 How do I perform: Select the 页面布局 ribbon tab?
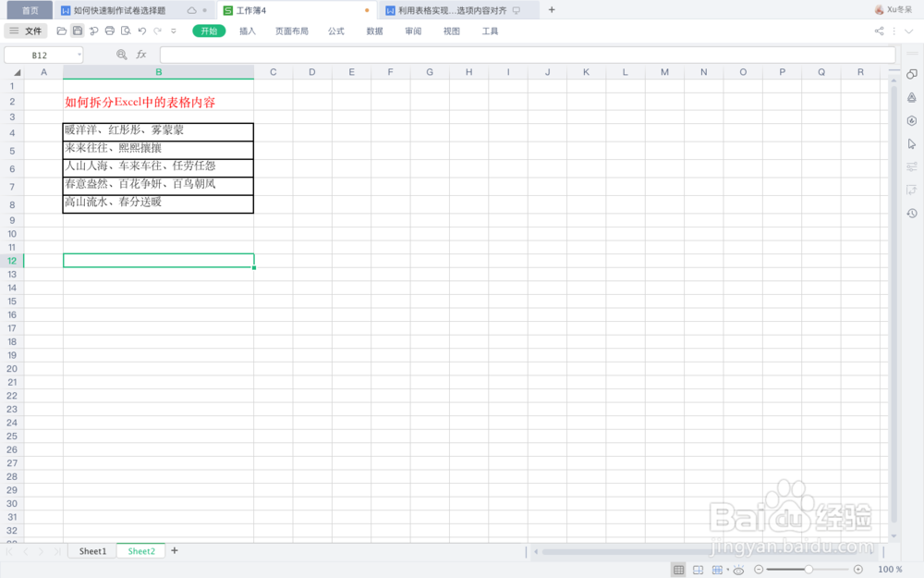pos(292,31)
